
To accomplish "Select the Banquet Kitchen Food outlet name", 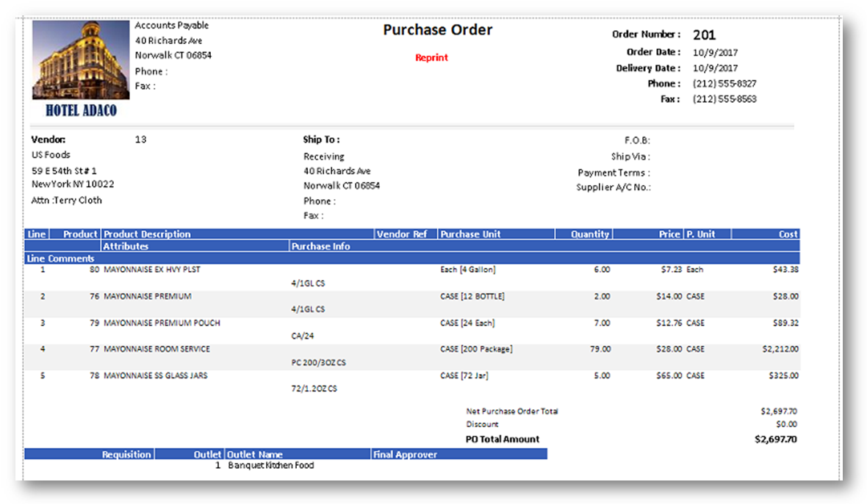I will click(x=270, y=465).
